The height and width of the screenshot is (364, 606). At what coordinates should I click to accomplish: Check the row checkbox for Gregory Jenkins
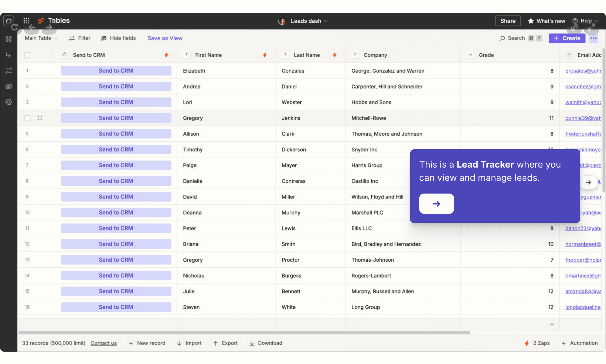click(27, 118)
